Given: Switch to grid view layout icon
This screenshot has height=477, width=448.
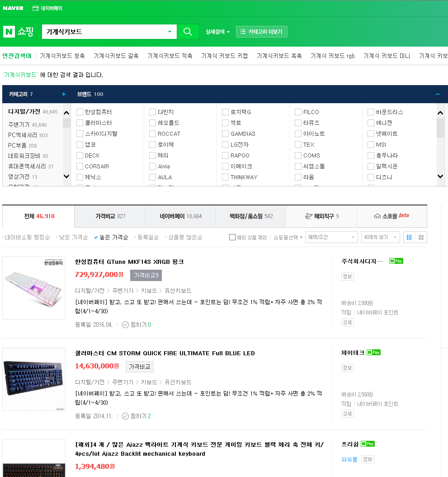Looking at the screenshot, I should tap(421, 237).
